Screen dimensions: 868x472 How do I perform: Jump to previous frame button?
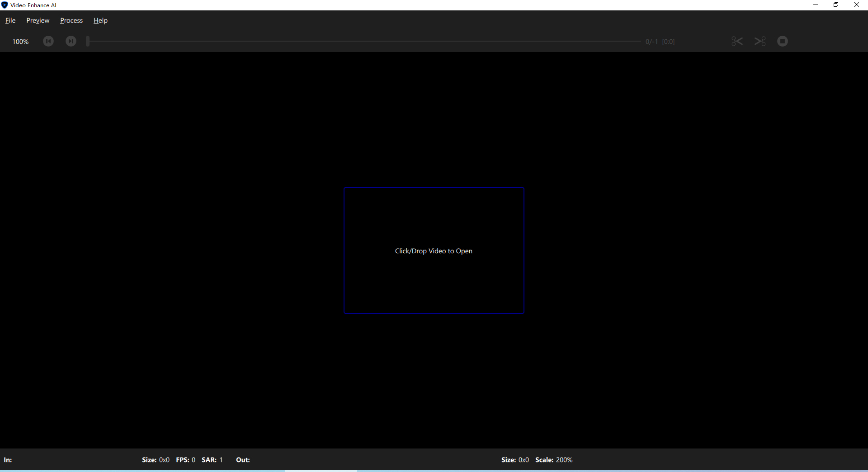click(48, 41)
